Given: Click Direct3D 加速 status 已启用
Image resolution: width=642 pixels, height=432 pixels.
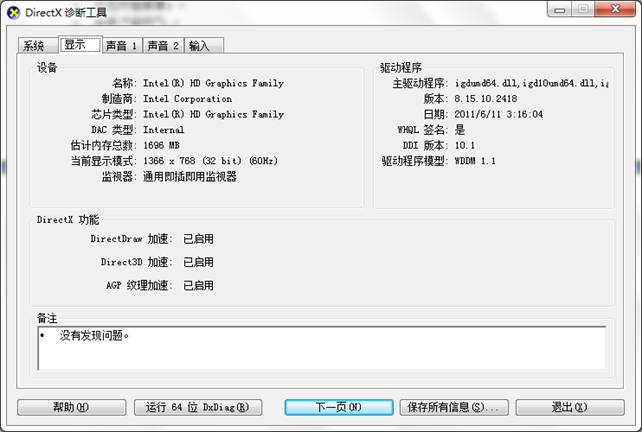Looking at the screenshot, I should (198, 262).
